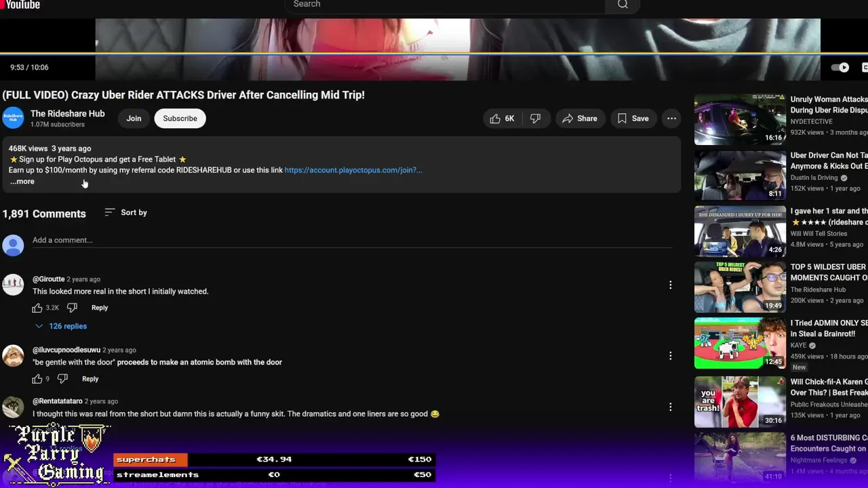This screenshot has width=868, height=488.
Task: Dislike @Giroutte's comment
Action: 72,308
